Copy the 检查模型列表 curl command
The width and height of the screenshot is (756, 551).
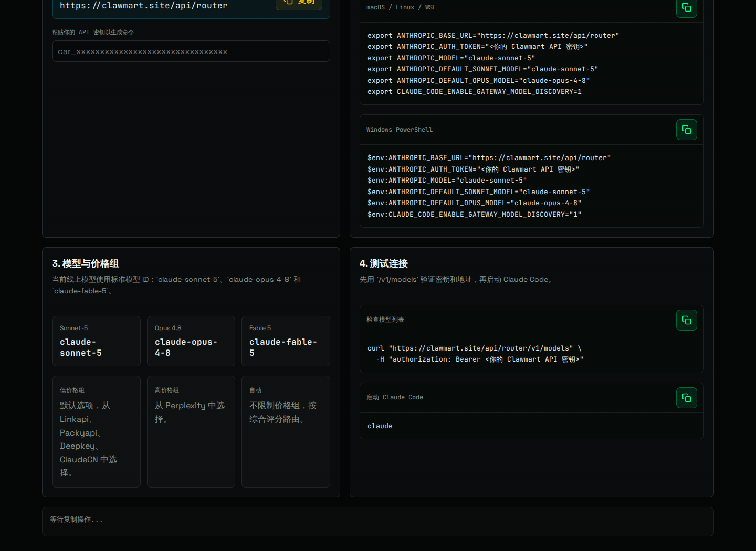coord(686,320)
